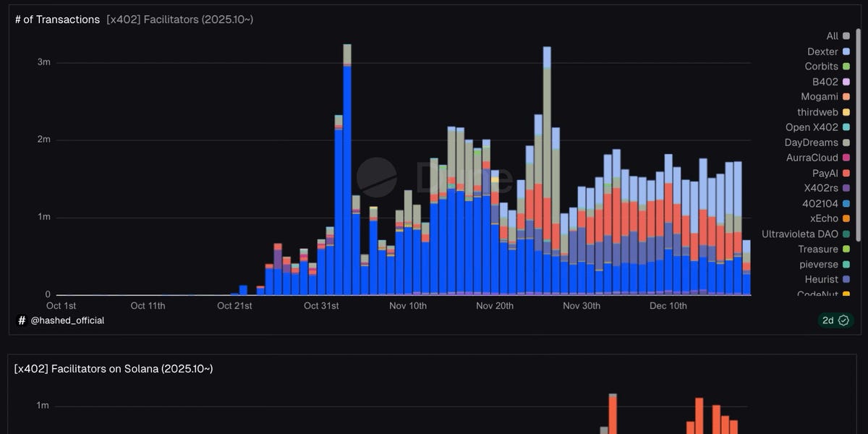Open the '# of Transactions' chart title
The width and height of the screenshot is (868, 434).
(57, 20)
